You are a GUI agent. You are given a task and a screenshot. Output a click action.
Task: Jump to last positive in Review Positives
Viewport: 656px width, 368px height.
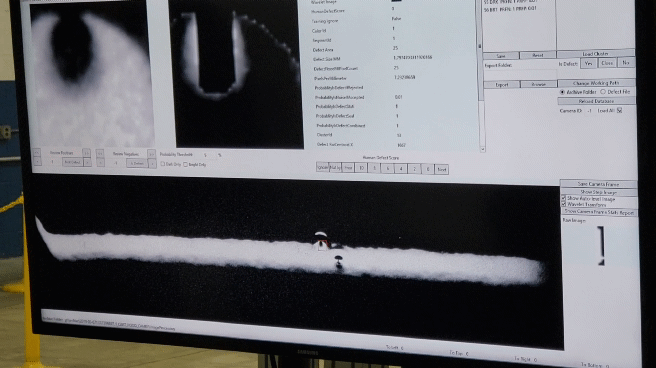[x=87, y=153]
